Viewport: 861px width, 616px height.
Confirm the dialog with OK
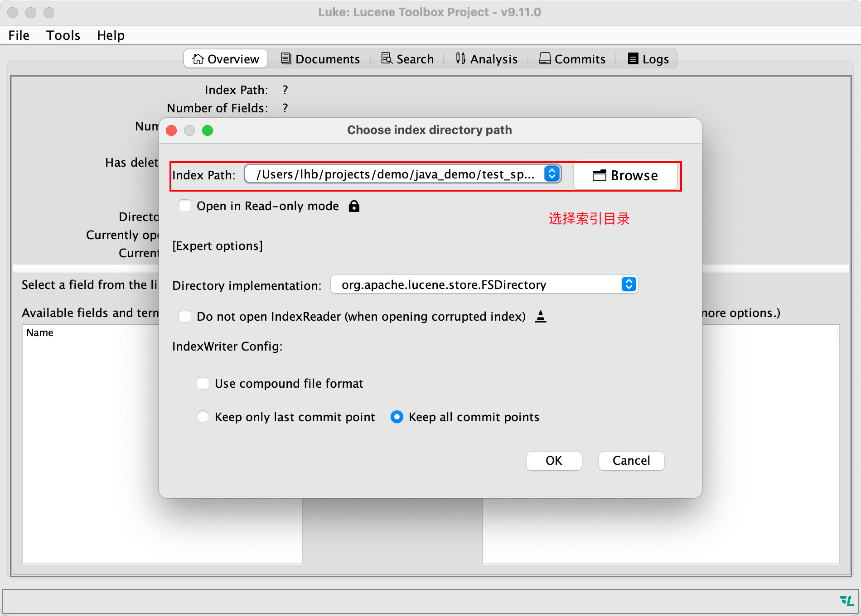tap(554, 461)
